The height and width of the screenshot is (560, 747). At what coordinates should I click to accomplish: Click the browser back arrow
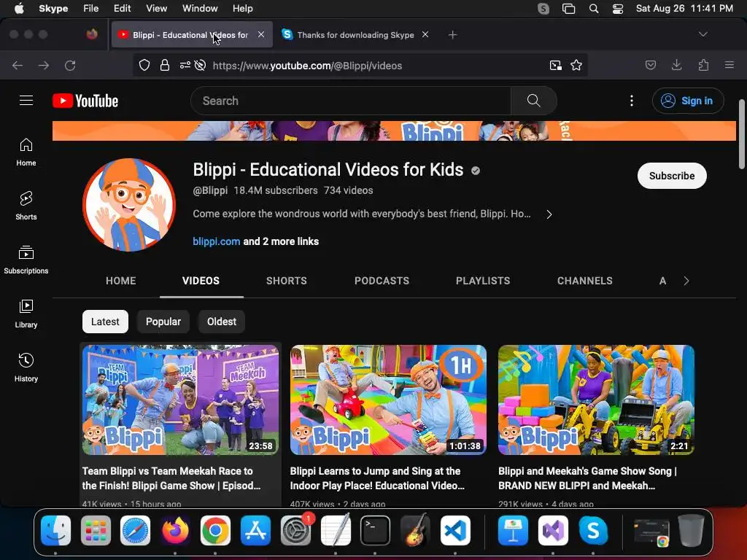18,65
